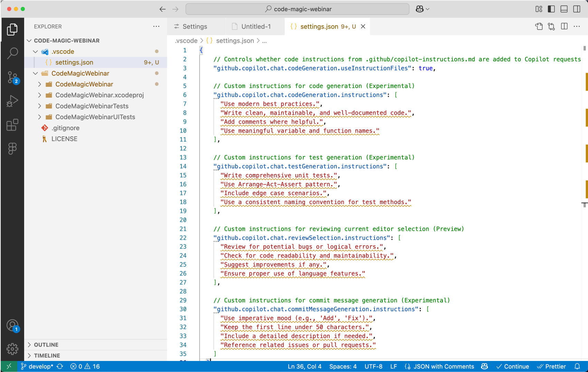Click the develop* branch in status bar

[x=37, y=366]
